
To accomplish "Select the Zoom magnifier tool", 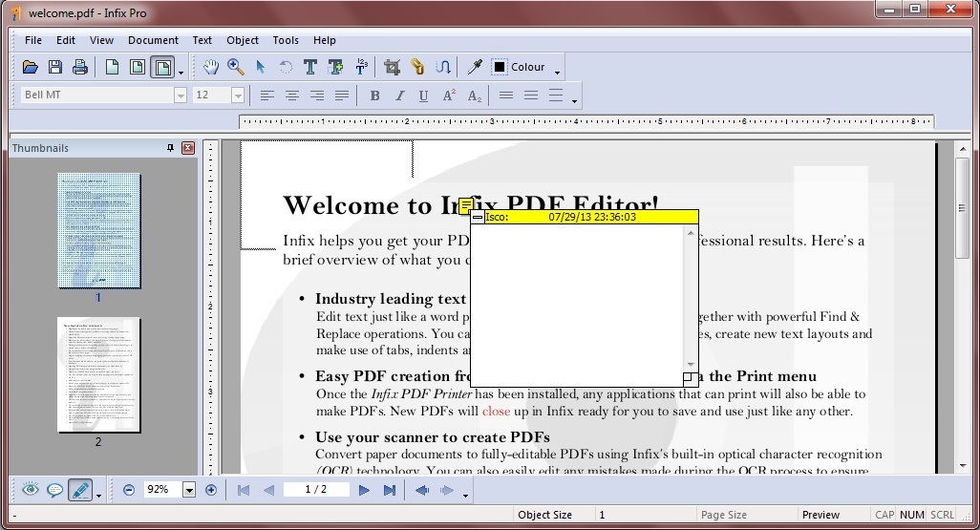I will pyautogui.click(x=236, y=67).
